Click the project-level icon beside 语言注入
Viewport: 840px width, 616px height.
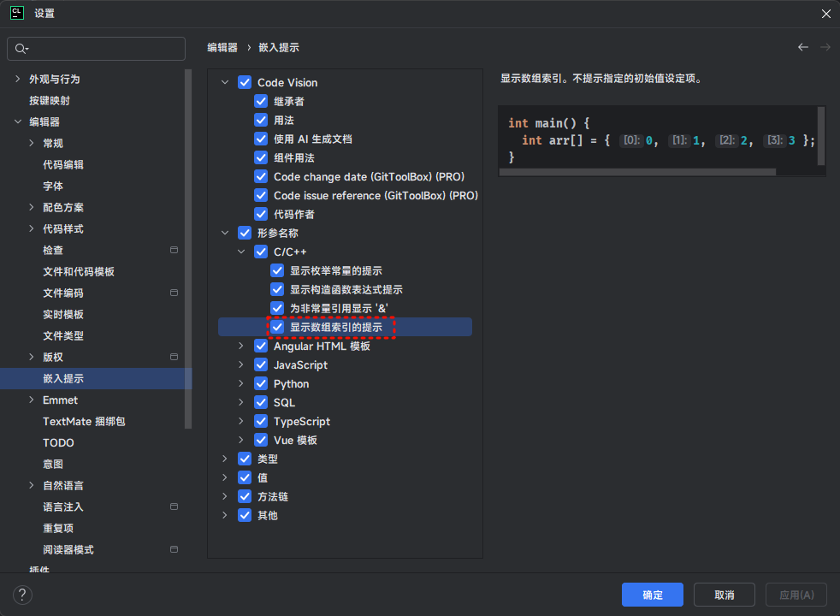174,506
